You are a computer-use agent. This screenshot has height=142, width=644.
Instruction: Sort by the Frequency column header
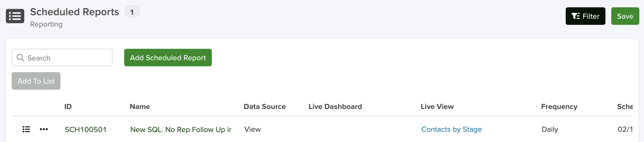click(559, 107)
